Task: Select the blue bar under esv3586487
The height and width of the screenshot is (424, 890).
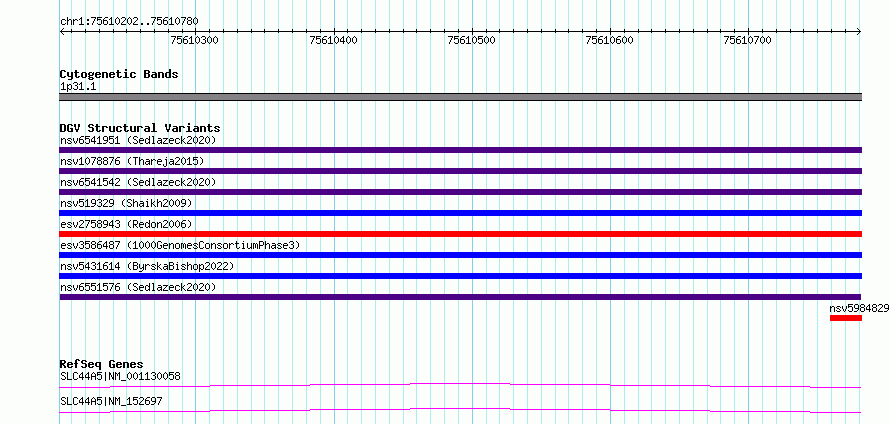Action: point(460,255)
